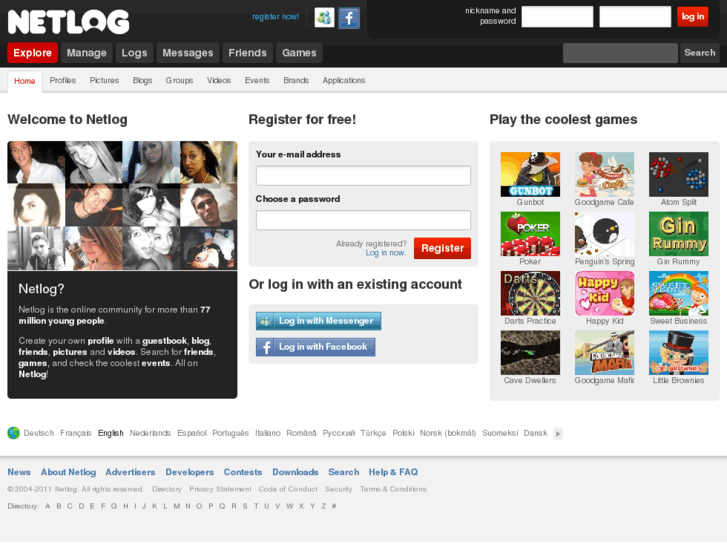Click the Log in now link
This screenshot has width=727, height=545.
click(386, 253)
